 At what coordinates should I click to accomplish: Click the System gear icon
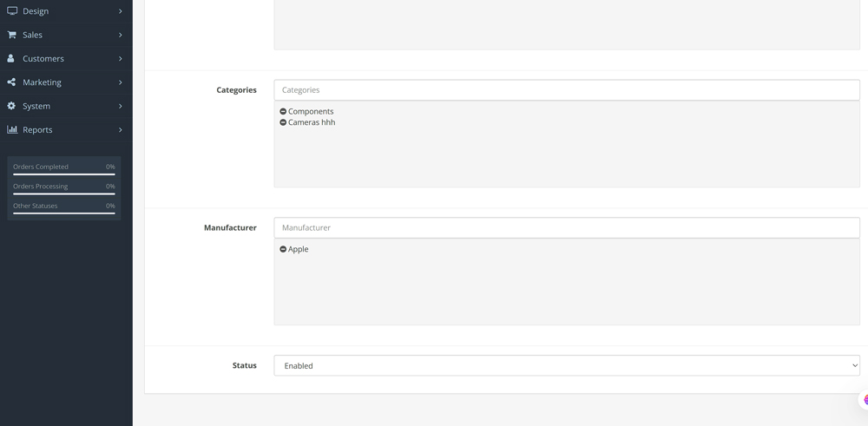pyautogui.click(x=11, y=106)
